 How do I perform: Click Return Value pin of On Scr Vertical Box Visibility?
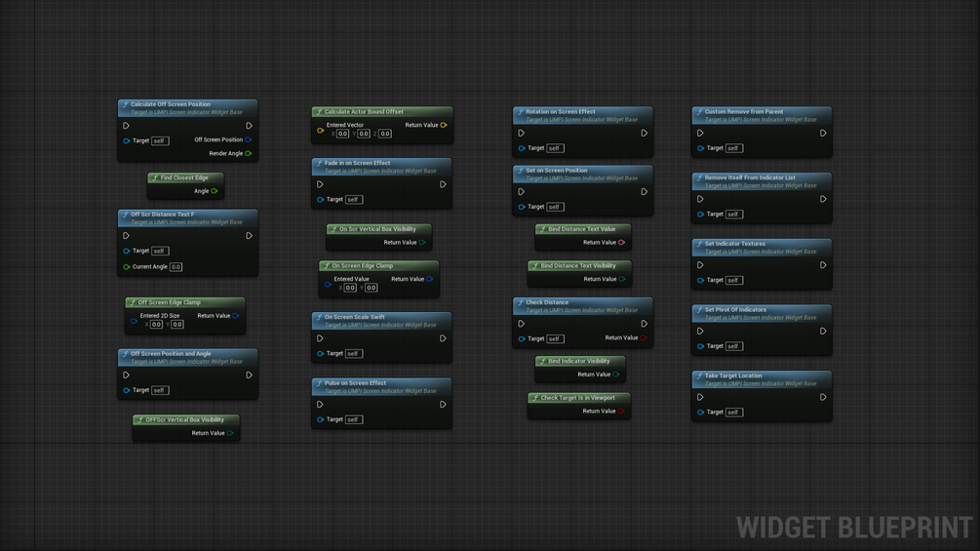pos(422,243)
